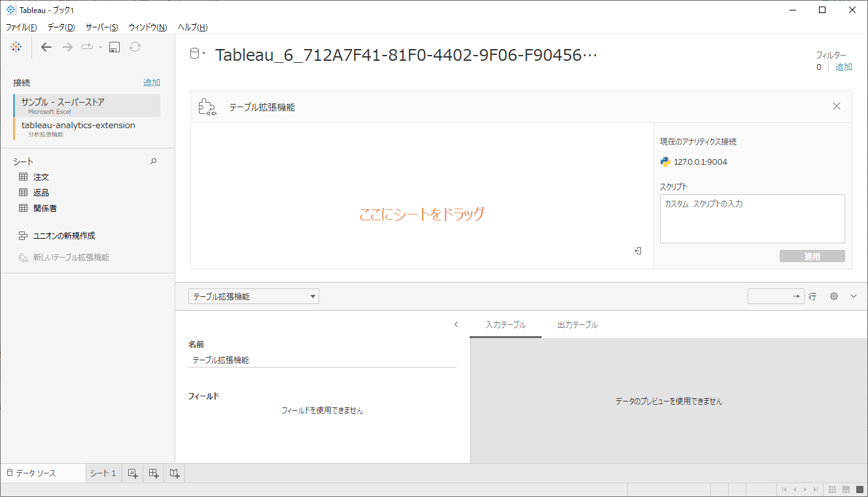Search sheets with the magnifier icon
The image size is (868, 497).
coord(154,161)
